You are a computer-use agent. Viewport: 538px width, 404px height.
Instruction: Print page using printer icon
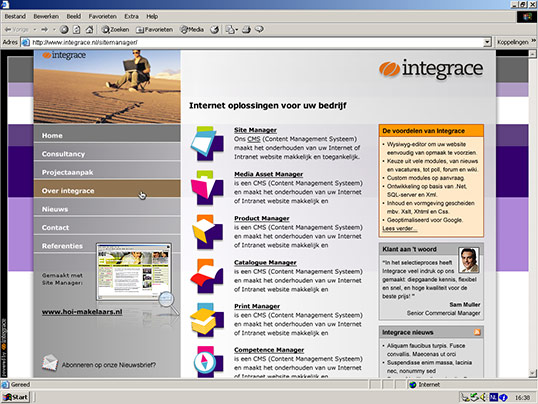coord(246,30)
